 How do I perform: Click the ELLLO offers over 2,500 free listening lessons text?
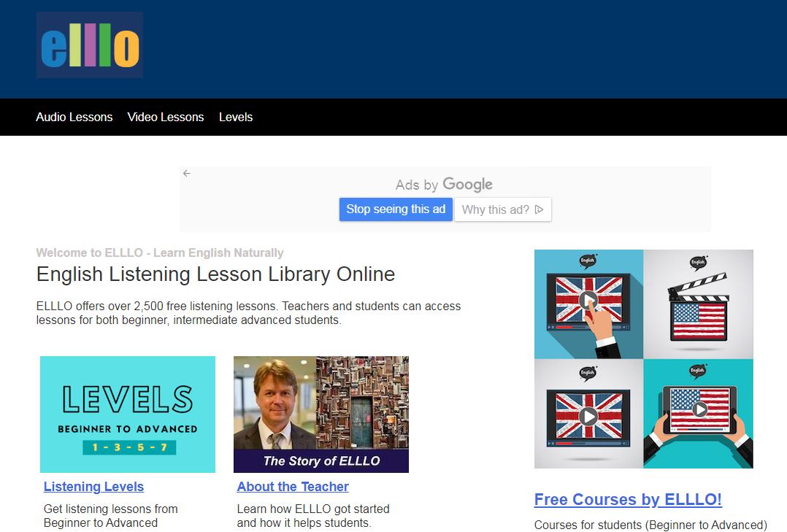[248, 313]
